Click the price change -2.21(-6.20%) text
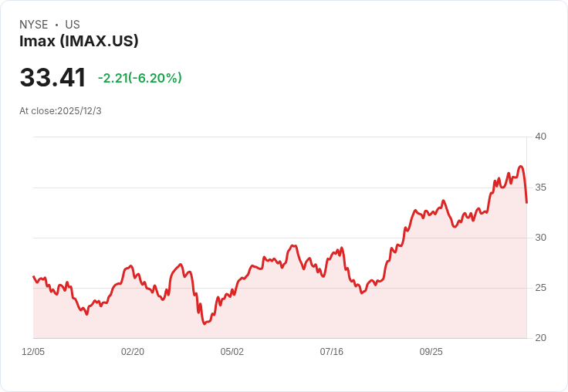The width and height of the screenshot is (568, 392). (140, 78)
